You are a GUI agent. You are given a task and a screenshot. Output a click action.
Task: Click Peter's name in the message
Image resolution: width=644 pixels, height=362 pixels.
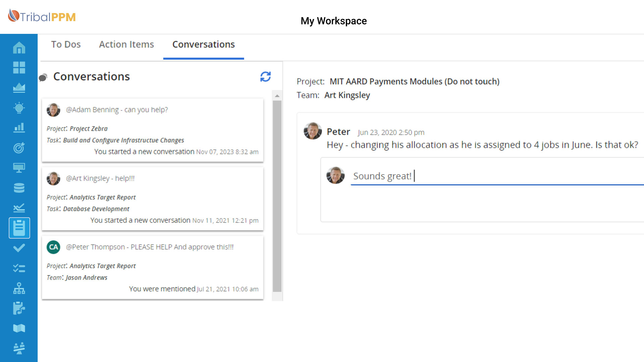click(338, 132)
